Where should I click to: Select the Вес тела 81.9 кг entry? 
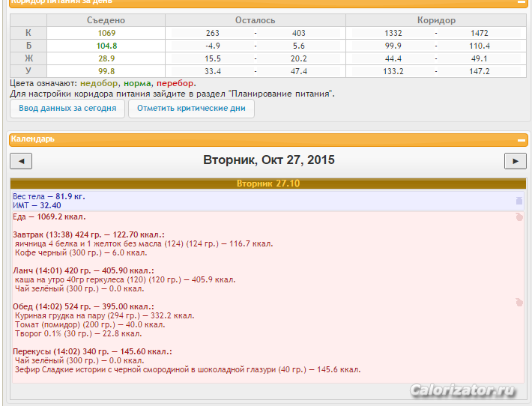49,196
